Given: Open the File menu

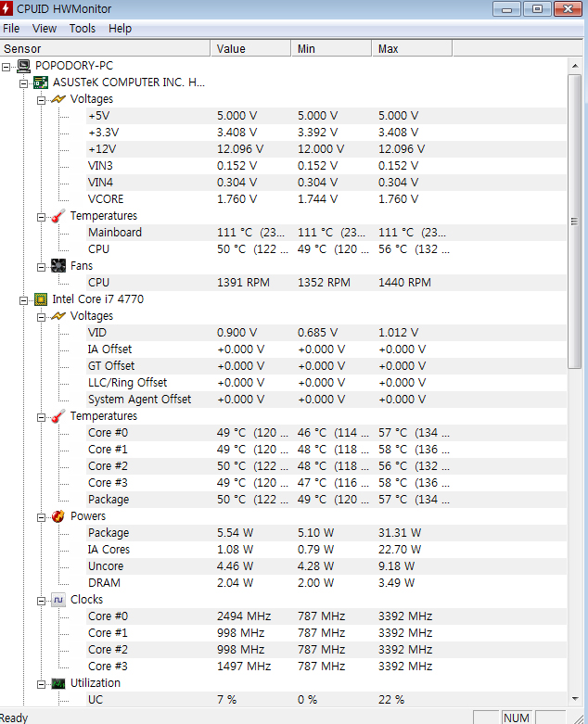Looking at the screenshot, I should [11, 29].
